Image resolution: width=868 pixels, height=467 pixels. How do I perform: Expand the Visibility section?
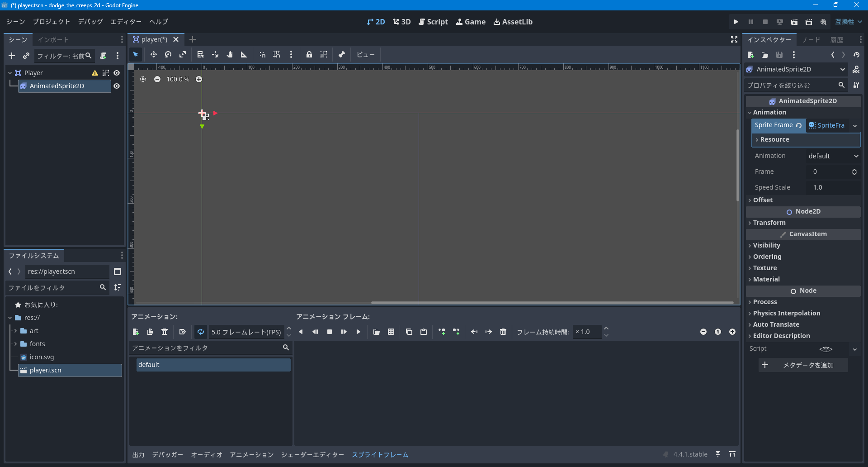pyautogui.click(x=803, y=245)
